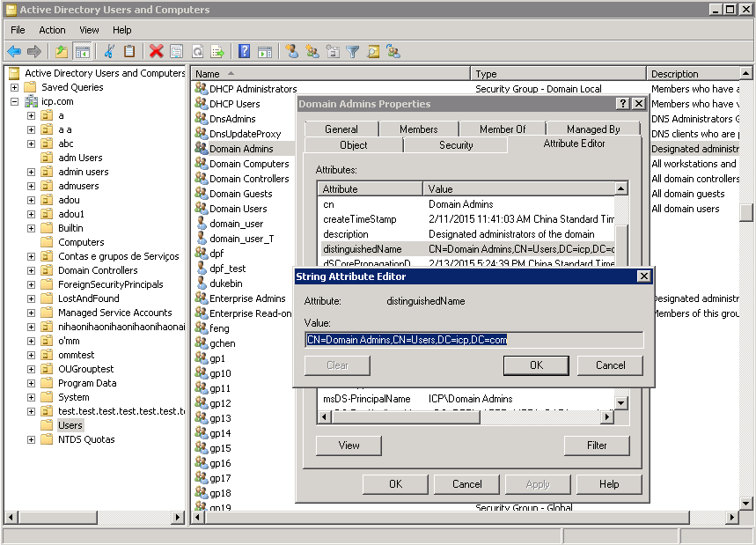Toggle the Show/Hide Console Tree toolbar icon

click(83, 51)
